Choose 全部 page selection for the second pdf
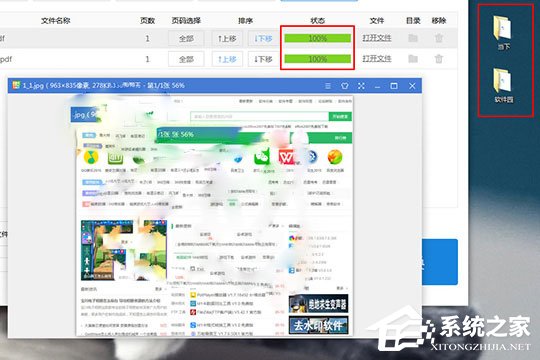Viewport: 540px width, 360px height. (186, 59)
